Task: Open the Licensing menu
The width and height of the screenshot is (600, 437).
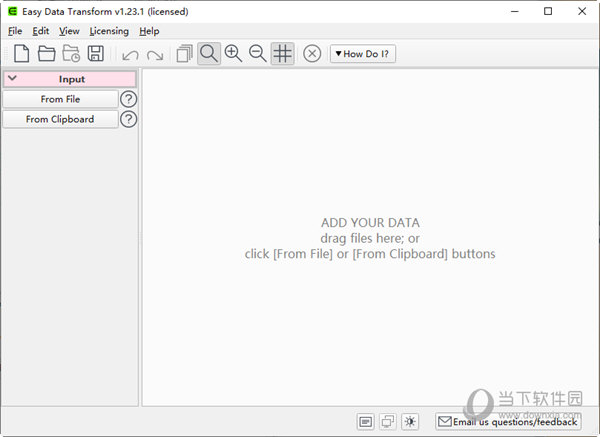Action: pos(109,31)
